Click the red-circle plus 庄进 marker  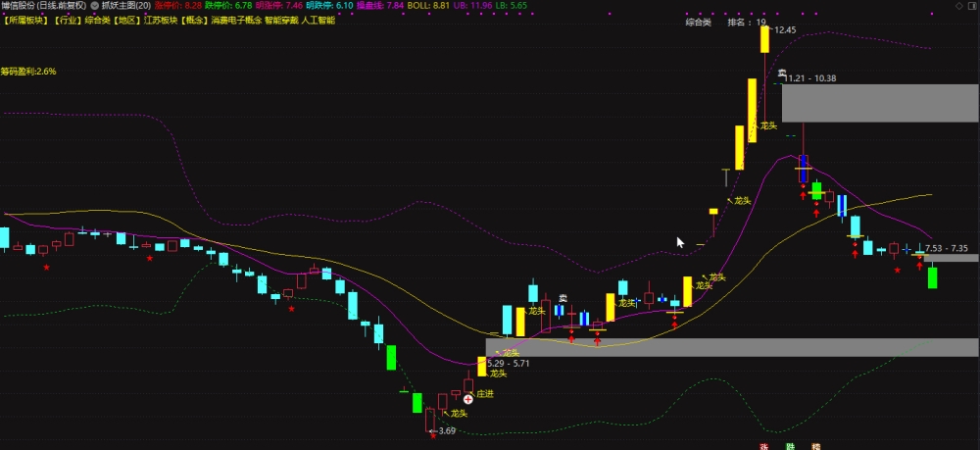(468, 398)
